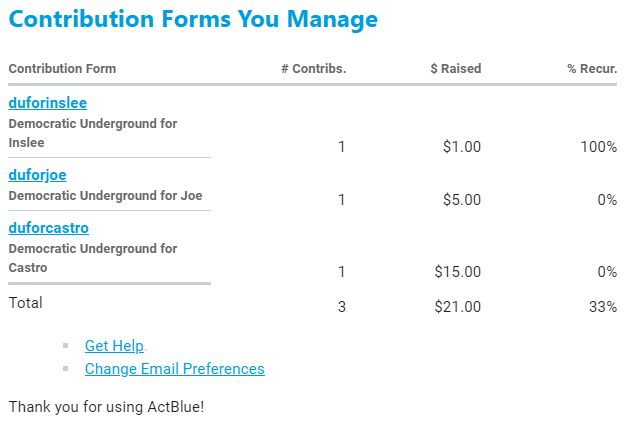The image size is (636, 429).
Task: Click the Contribution Forms You Manage heading
Action: 193,19
